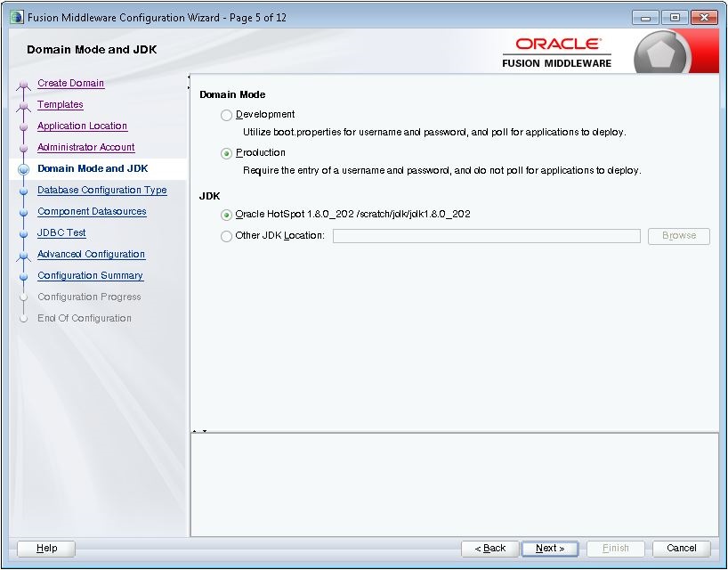Close the Configuration Wizard window
This screenshot has width=728, height=570.
pyautogui.click(x=704, y=18)
